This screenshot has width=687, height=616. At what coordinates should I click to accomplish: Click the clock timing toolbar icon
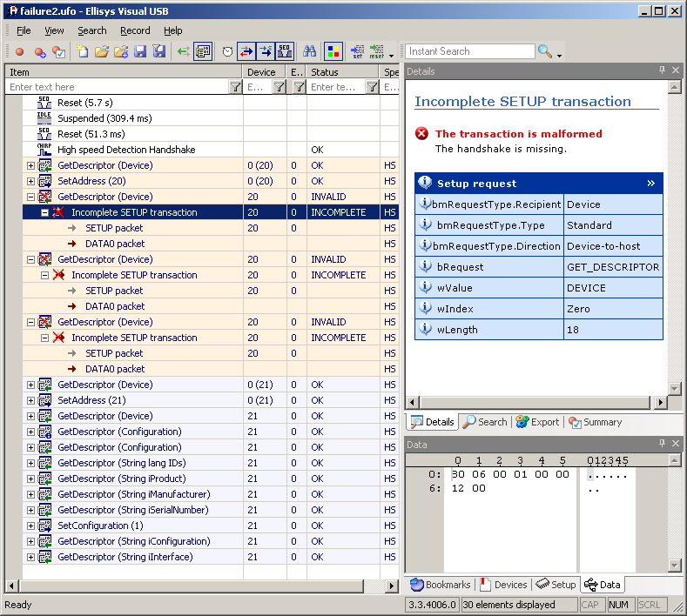[227, 51]
